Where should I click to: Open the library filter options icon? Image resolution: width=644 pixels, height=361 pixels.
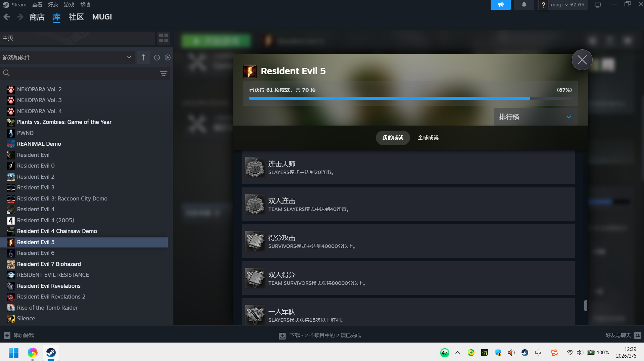click(163, 73)
